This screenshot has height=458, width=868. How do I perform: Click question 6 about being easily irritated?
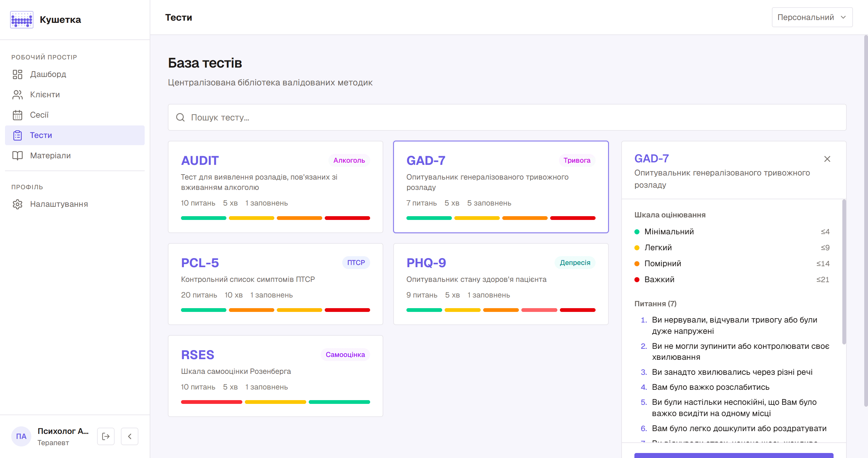[739, 428]
